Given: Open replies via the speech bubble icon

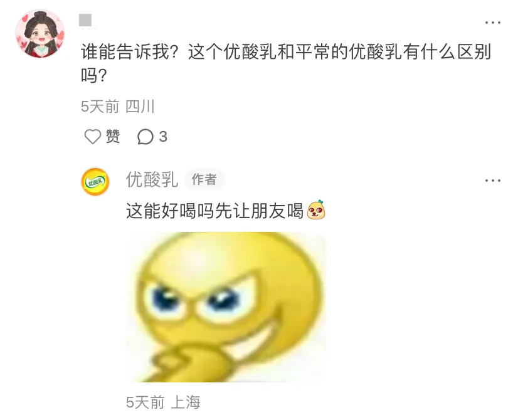Looking at the screenshot, I should pos(145,137).
